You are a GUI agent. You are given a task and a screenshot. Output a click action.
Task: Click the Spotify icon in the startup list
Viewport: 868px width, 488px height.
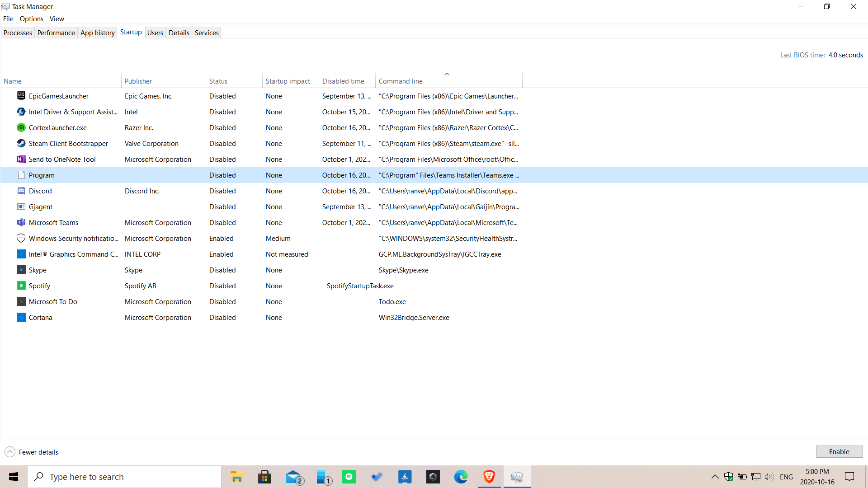tap(21, 286)
